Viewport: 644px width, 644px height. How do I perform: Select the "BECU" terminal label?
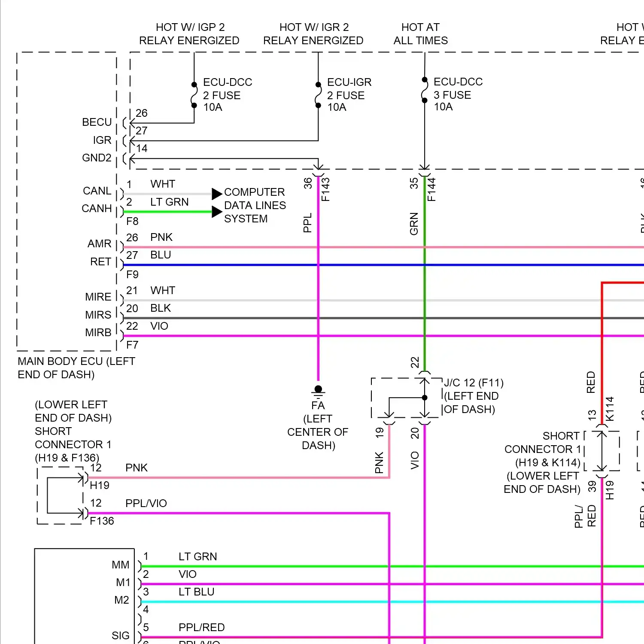(97, 122)
